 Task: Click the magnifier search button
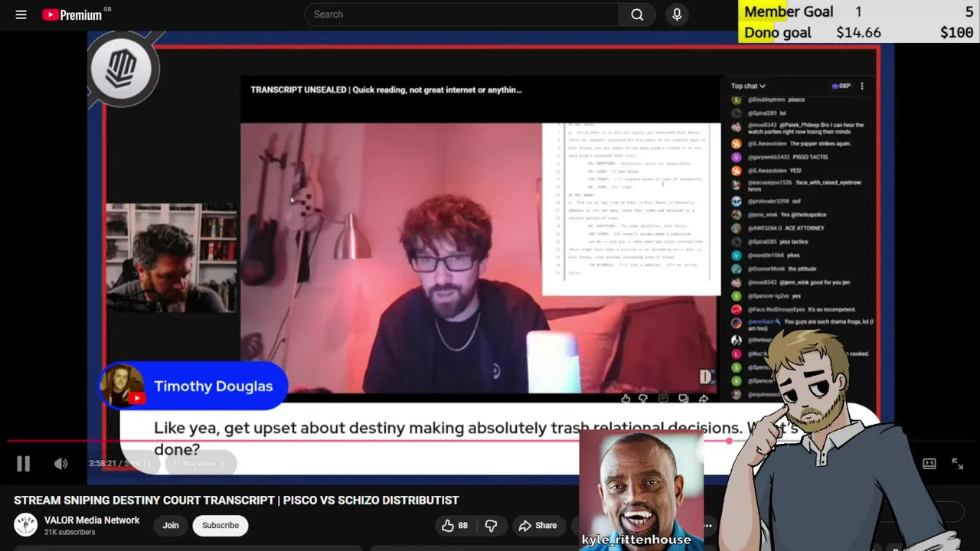tap(637, 15)
